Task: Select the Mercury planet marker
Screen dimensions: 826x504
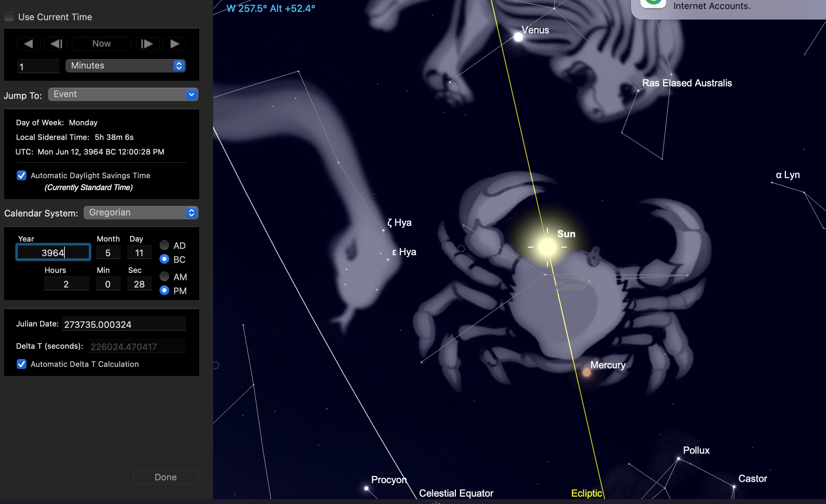Action: click(587, 373)
